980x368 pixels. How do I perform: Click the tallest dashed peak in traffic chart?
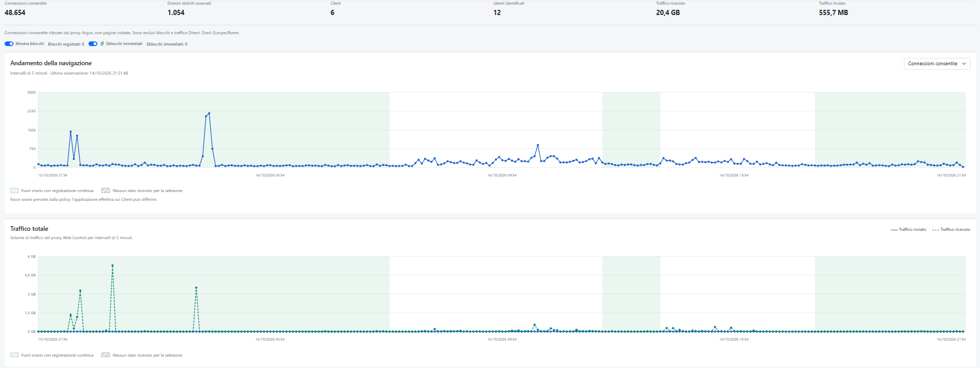coord(112,266)
